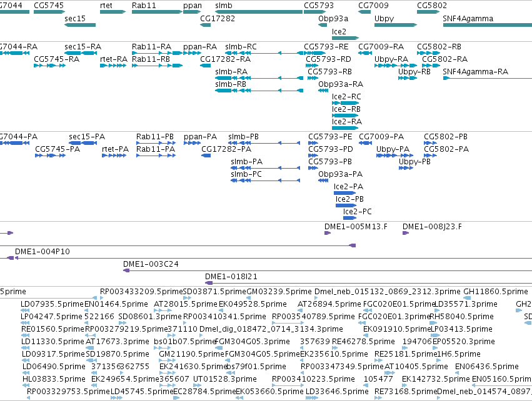Click the rtet gene name
Screen dimensions: 532x401
pyautogui.click(x=106, y=6)
